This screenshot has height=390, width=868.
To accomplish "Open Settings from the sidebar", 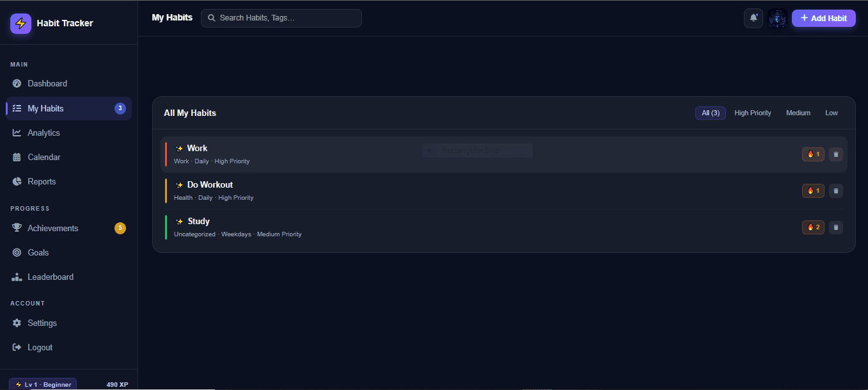I will [x=68, y=323].
